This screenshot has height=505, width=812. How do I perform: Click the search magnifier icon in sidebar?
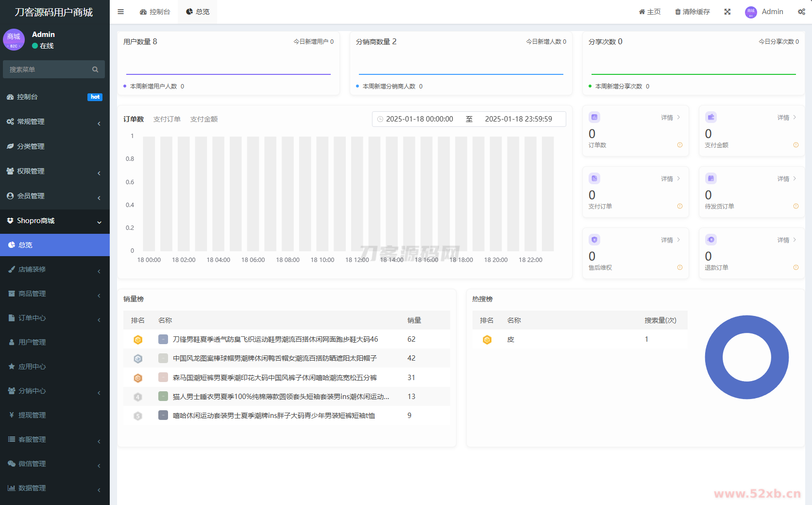95,70
